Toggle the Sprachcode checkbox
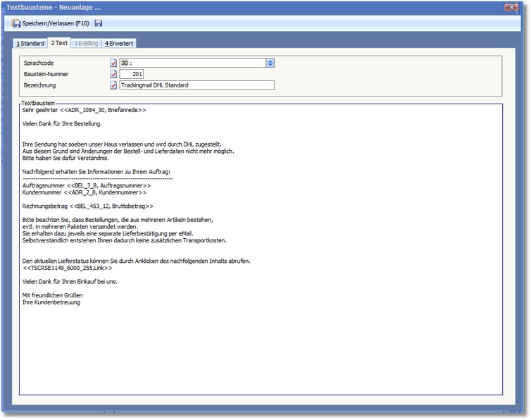The image size is (531, 420). coord(113,63)
